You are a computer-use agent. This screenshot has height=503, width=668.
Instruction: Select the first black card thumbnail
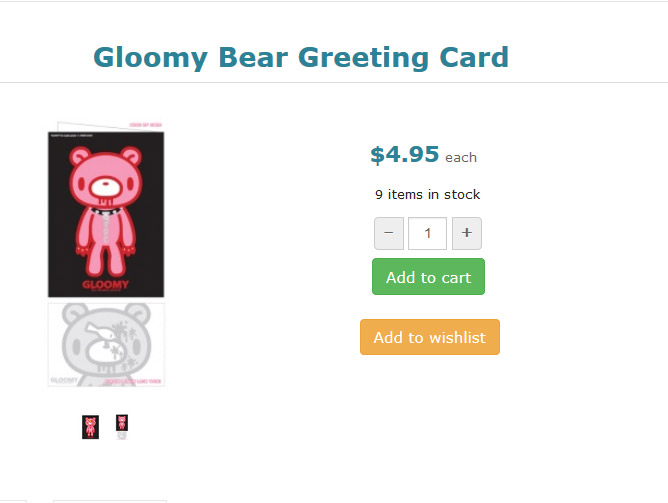click(x=90, y=427)
